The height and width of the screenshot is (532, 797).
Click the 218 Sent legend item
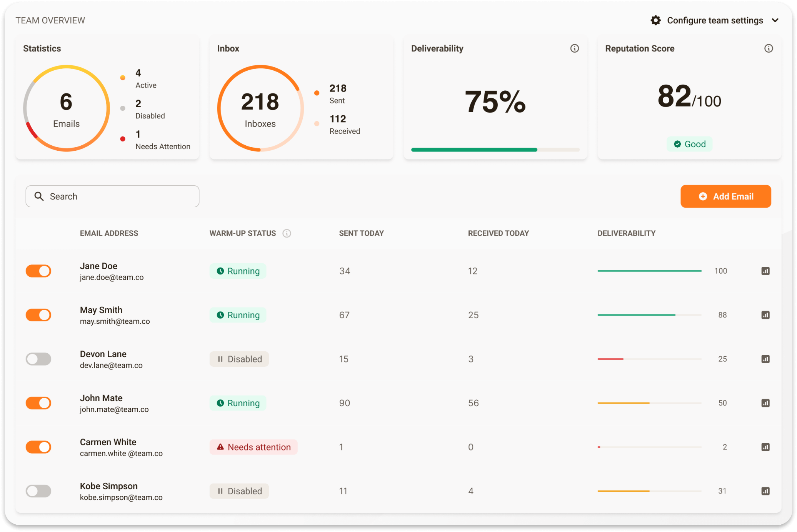330,94
